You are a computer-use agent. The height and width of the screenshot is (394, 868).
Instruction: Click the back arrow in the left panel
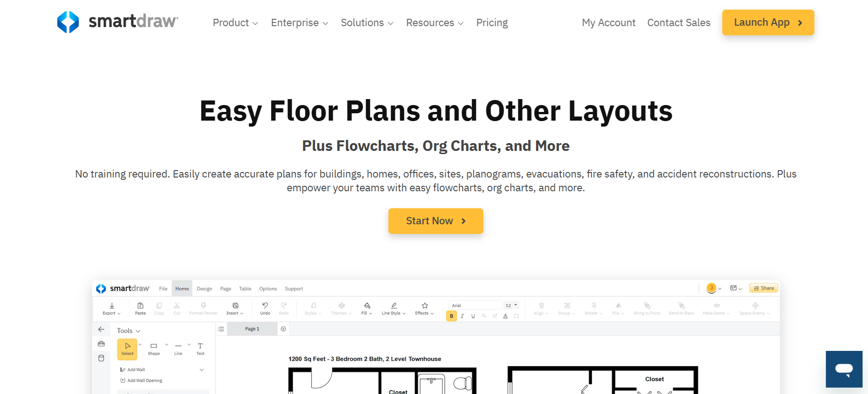pos(101,329)
